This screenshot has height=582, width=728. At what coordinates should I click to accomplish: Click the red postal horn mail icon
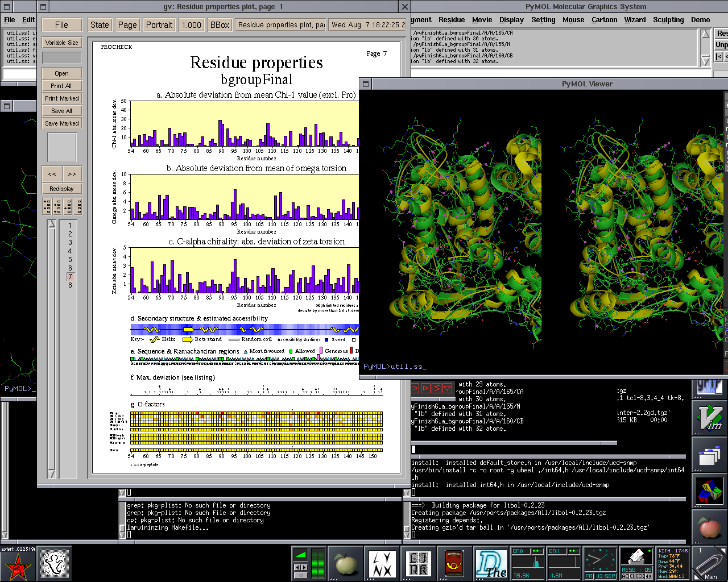tap(455, 564)
